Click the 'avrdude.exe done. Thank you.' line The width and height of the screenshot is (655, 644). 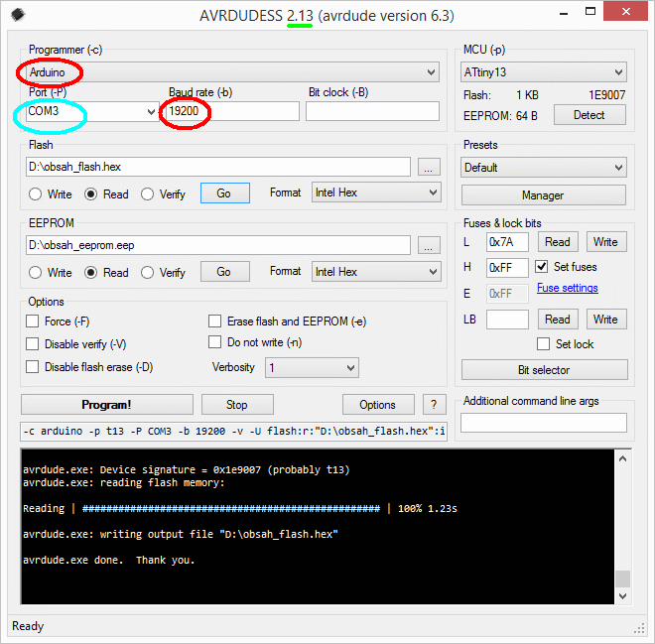pyautogui.click(x=108, y=560)
